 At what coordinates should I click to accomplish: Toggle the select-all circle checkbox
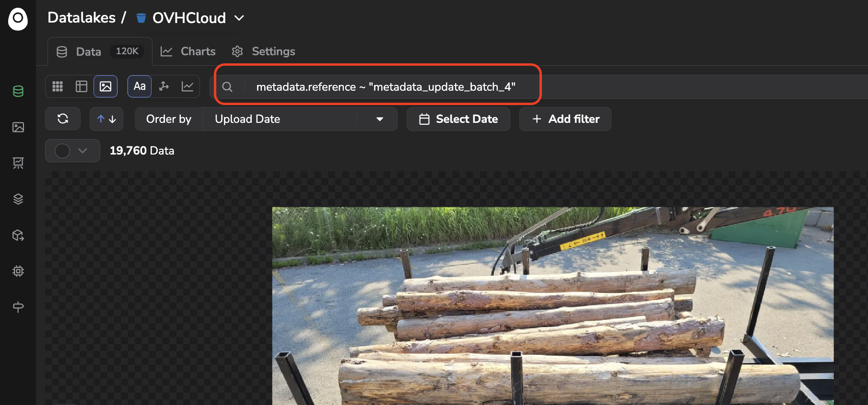(x=62, y=151)
